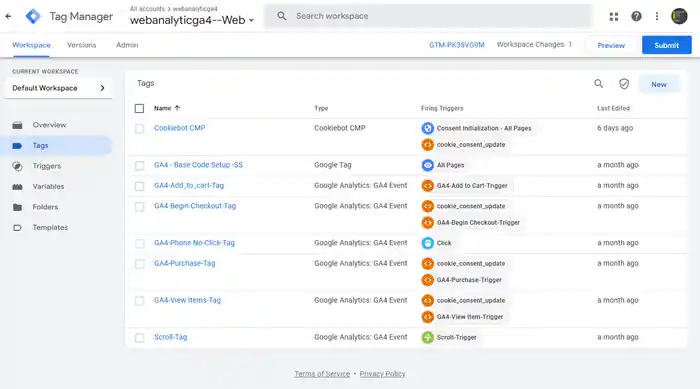Click the Name column sort arrow

(x=177, y=108)
